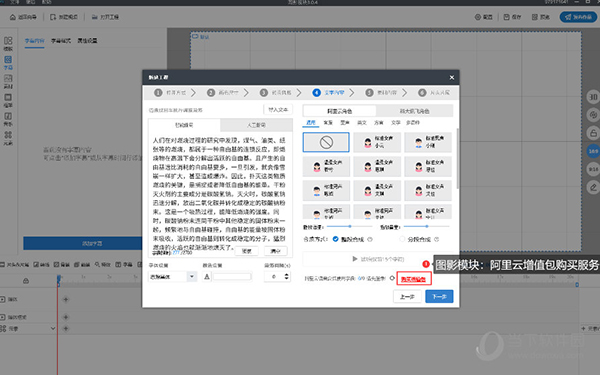Select the 通用 voice category tab
Viewport: 600px width, 375px height.
click(311, 123)
